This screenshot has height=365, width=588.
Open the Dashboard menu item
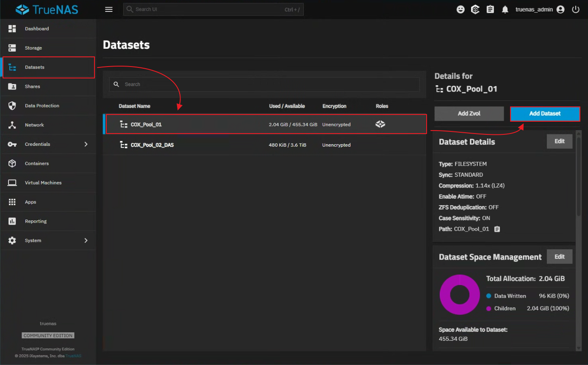48,28
